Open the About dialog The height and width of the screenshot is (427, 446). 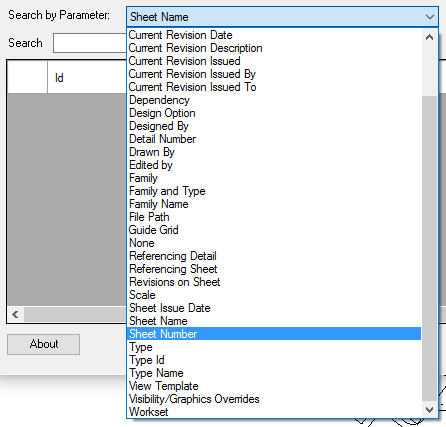pyautogui.click(x=43, y=344)
